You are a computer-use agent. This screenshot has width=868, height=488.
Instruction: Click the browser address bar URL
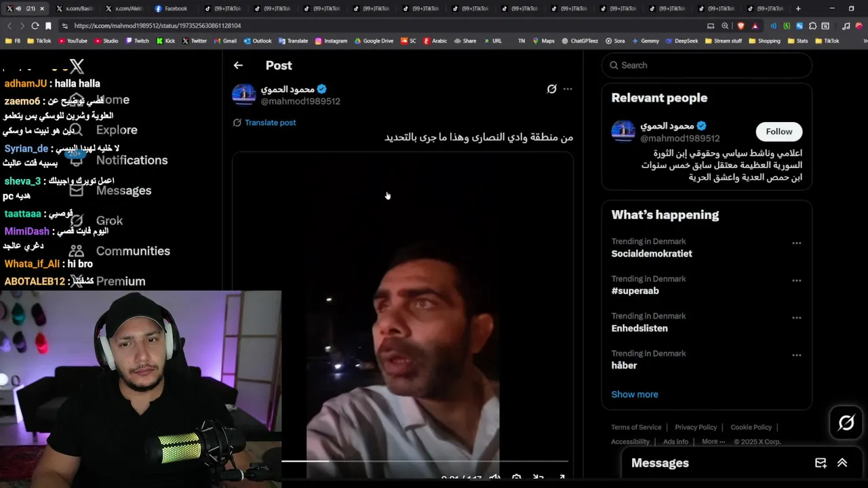tap(157, 26)
